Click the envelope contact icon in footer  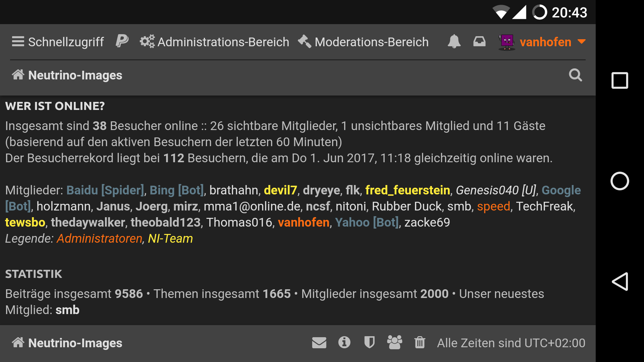click(x=319, y=343)
